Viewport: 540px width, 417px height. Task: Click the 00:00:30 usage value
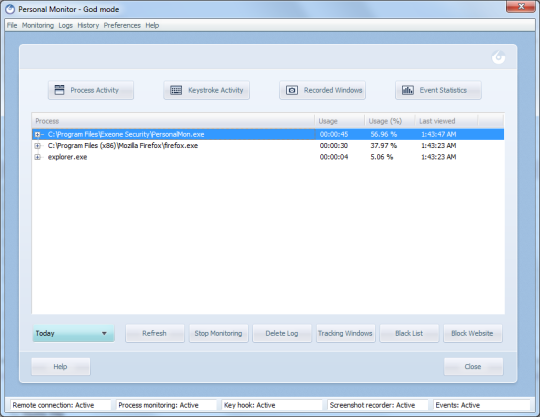334,146
